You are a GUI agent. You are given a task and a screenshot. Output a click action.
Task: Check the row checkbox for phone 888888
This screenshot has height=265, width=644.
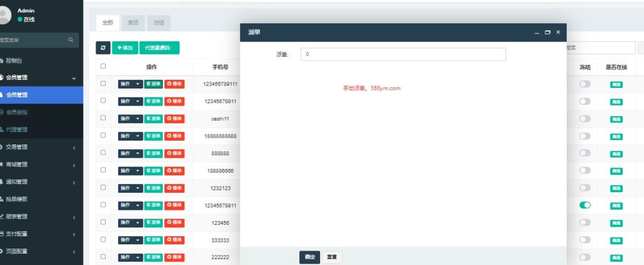click(103, 153)
